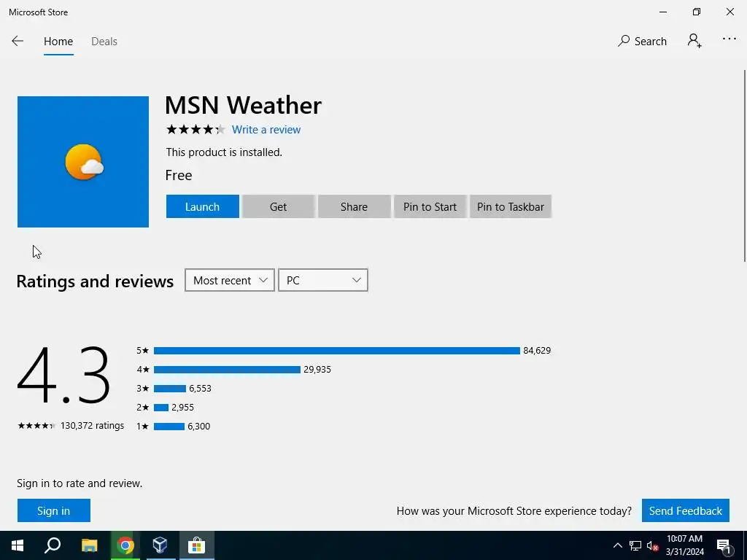Viewport: 747px width, 560px height.
Task: Click 'This product is installed.' text
Action: tap(224, 152)
